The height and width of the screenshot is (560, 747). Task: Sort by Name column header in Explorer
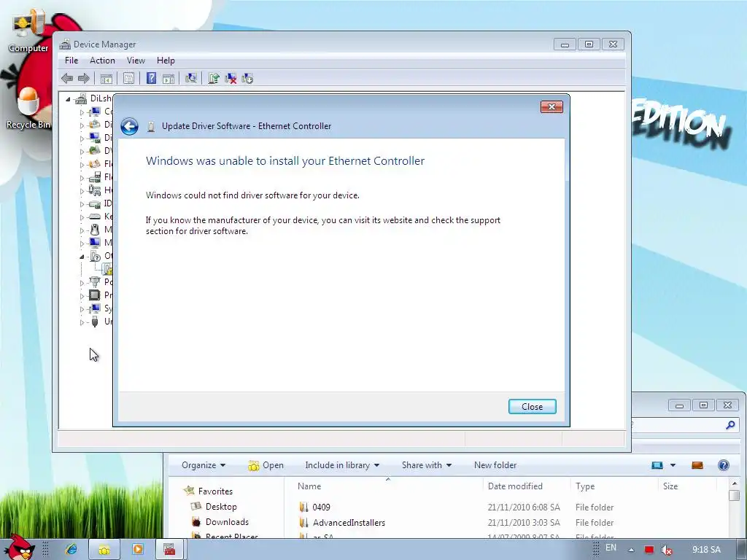(309, 486)
